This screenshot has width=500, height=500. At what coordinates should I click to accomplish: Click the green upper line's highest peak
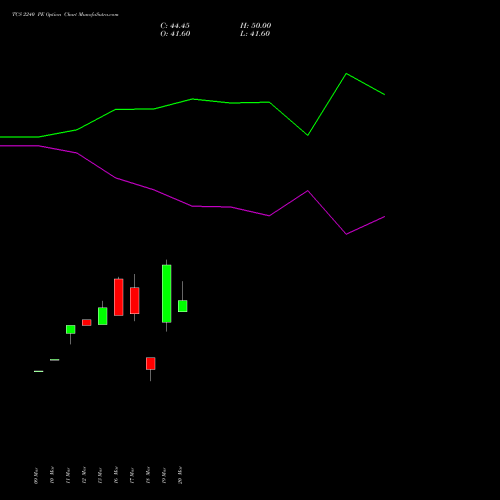tap(346, 74)
